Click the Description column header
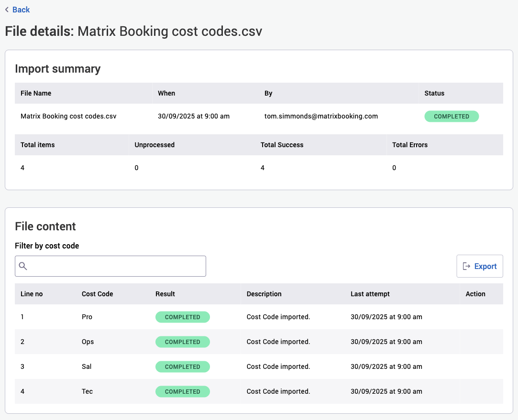The height and width of the screenshot is (420, 518). click(x=264, y=294)
